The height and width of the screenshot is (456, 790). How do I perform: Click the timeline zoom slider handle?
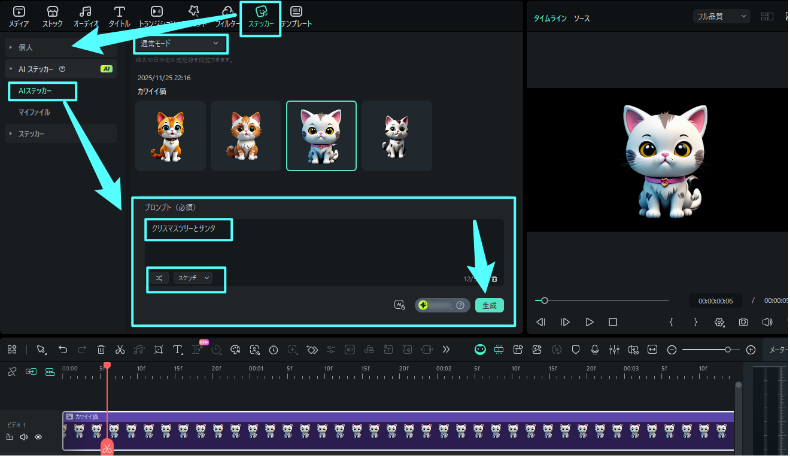[728, 349]
